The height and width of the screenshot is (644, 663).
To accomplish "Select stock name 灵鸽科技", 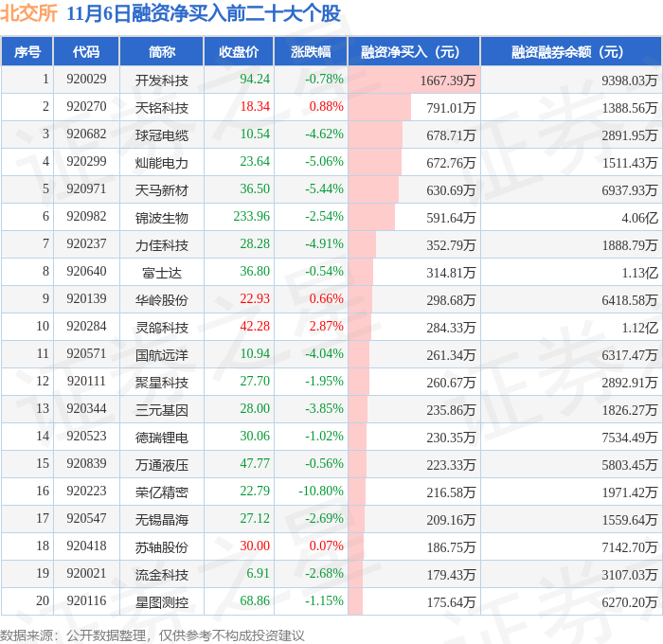I will (x=162, y=328).
